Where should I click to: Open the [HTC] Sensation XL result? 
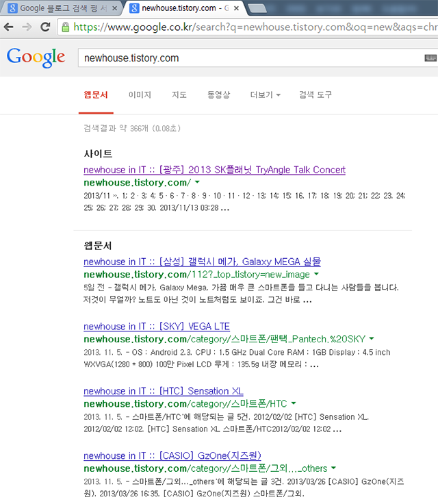click(164, 391)
